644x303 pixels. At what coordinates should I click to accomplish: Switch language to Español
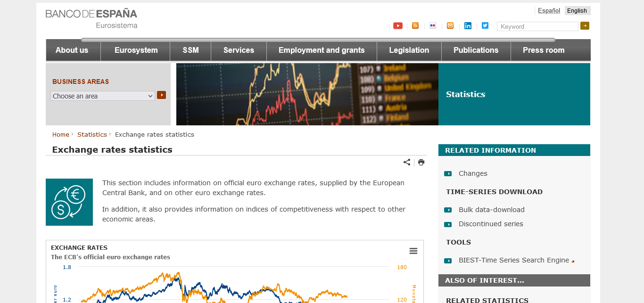click(549, 11)
